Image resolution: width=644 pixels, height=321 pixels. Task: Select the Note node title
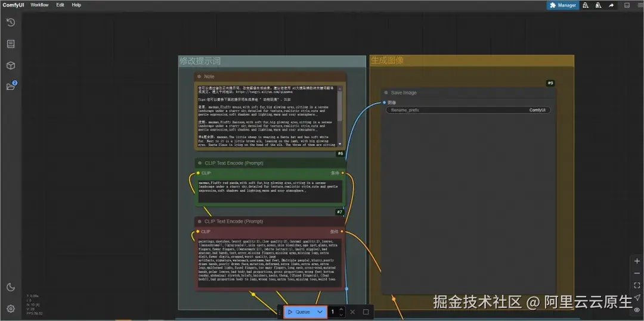tap(209, 77)
